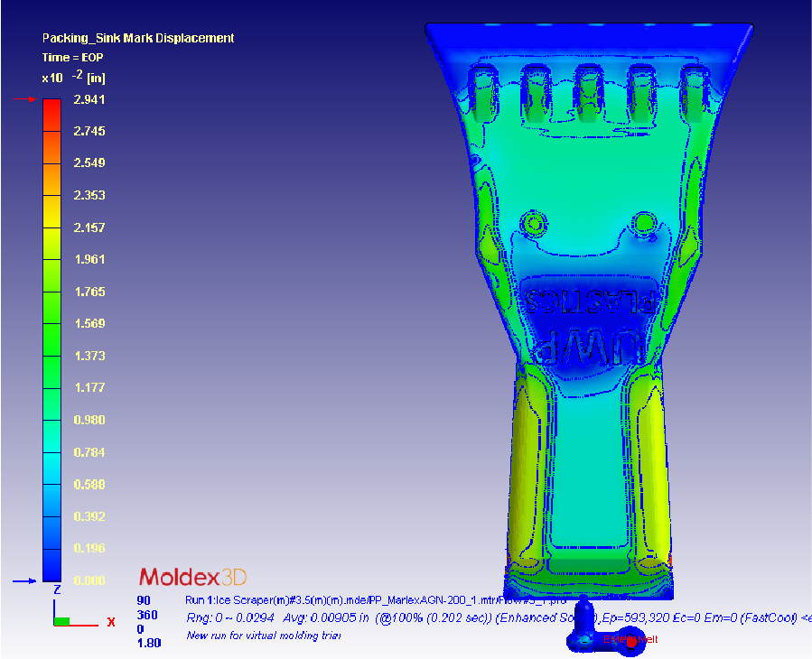Click the view angle value 360
This screenshot has height=659, width=812.
click(x=147, y=615)
